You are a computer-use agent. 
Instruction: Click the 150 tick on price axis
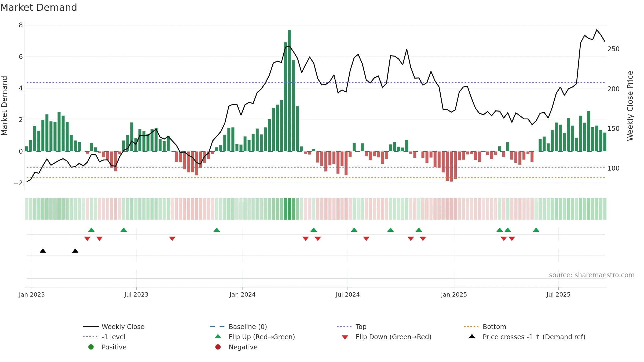tap(613, 129)
